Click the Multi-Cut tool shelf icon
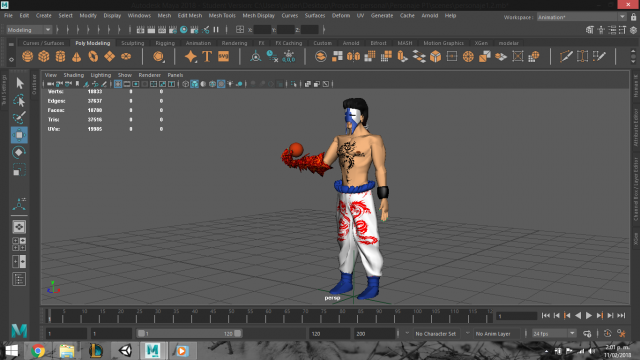 click(566, 56)
